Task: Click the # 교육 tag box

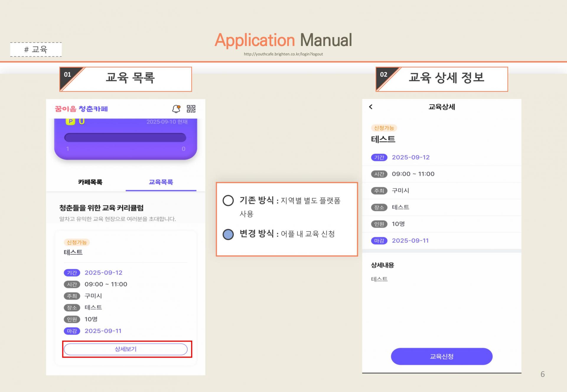Action: coord(36,50)
